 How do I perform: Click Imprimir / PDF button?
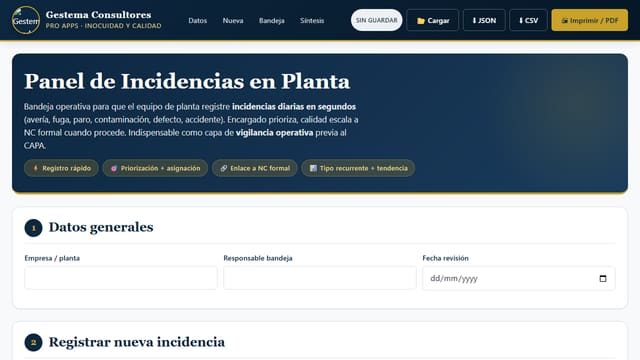(x=589, y=20)
